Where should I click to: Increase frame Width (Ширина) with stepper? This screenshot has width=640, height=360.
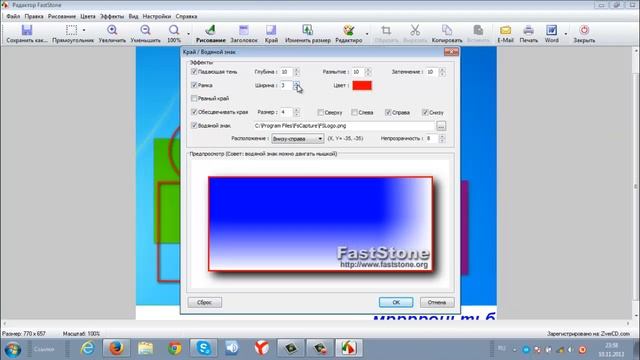coord(297,83)
